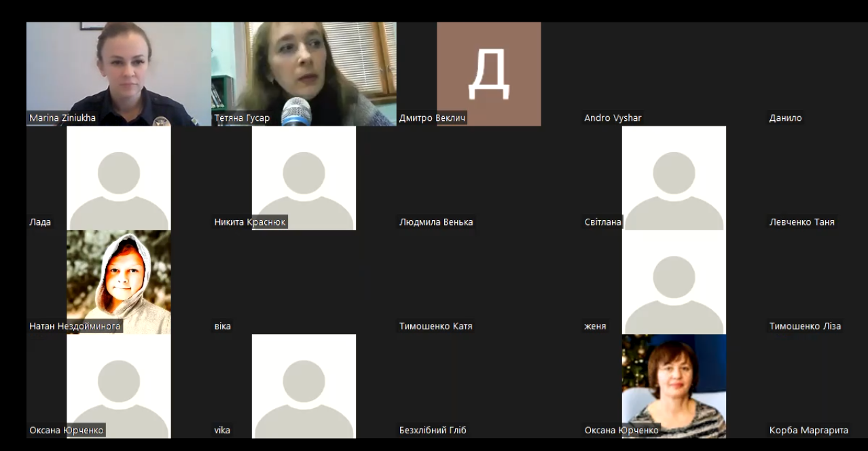Click the brown Д avatar of Дмитро Веклич
The width and height of the screenshot is (868, 451).
coord(489,74)
